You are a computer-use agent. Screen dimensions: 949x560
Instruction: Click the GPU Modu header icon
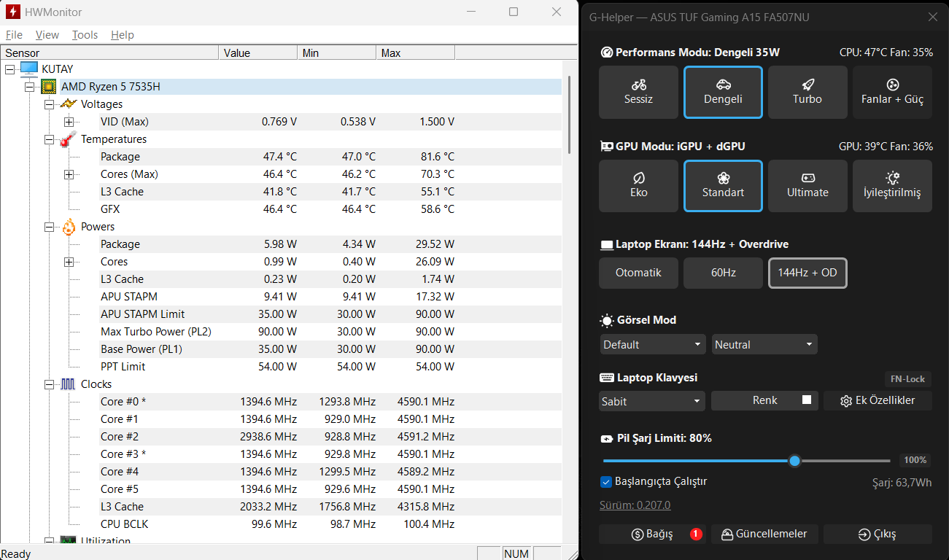coord(607,146)
